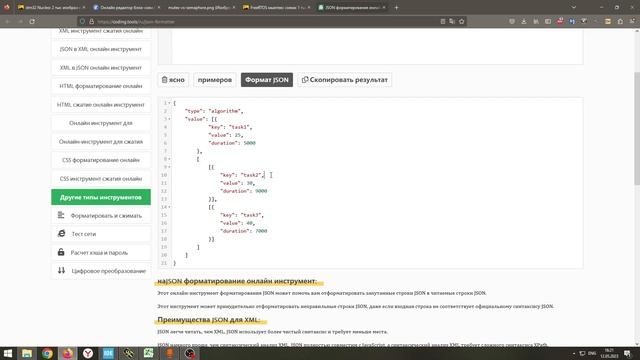Bookmark this page with the star icon
The width and height of the screenshot is (640, 360).
point(462,21)
